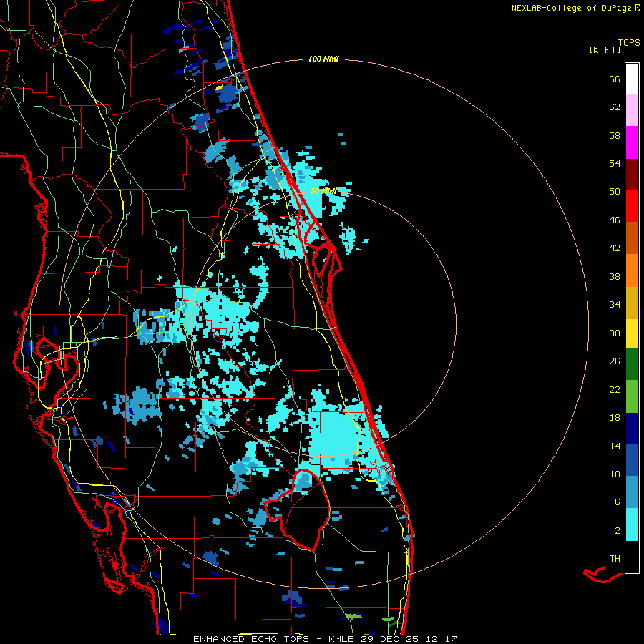Screen dimensions: 644x644
Task: Click the legend value 2
Action: click(x=618, y=531)
